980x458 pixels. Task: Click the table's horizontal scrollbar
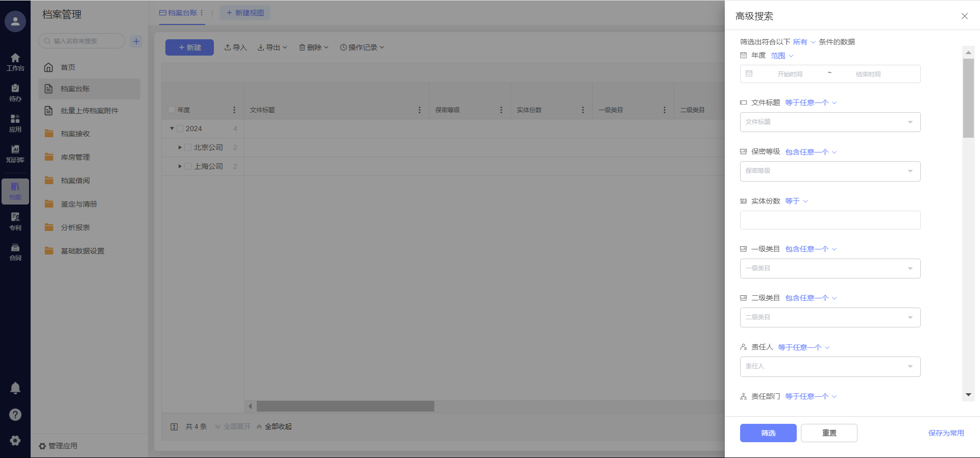[x=346, y=406]
